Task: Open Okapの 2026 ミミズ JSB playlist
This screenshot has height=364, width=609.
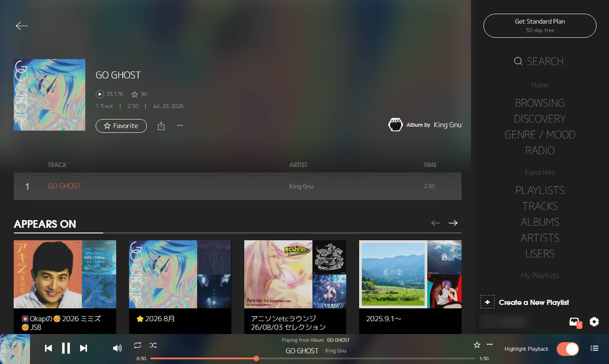Action: point(65,287)
